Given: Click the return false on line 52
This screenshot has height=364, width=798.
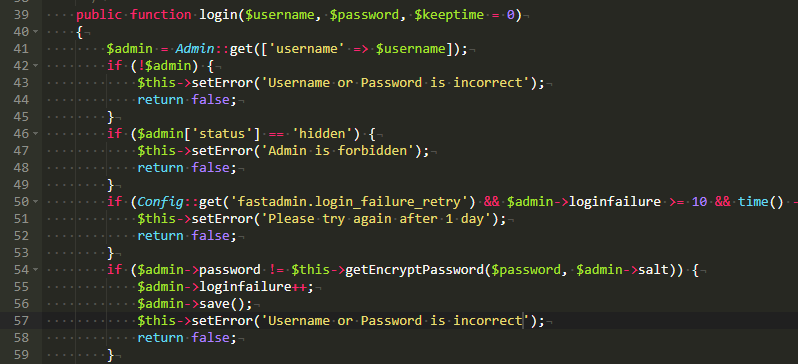Looking at the screenshot, I should click(187, 236).
